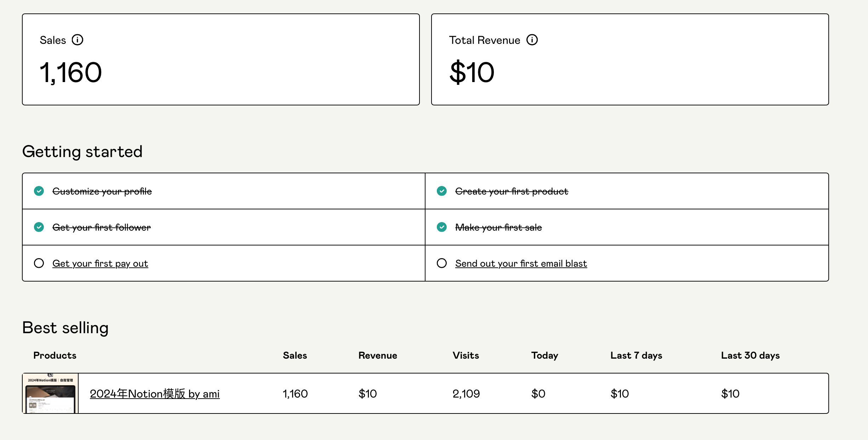Click the Last 30 days column header
Viewport: 868px width, 440px height.
click(750, 355)
